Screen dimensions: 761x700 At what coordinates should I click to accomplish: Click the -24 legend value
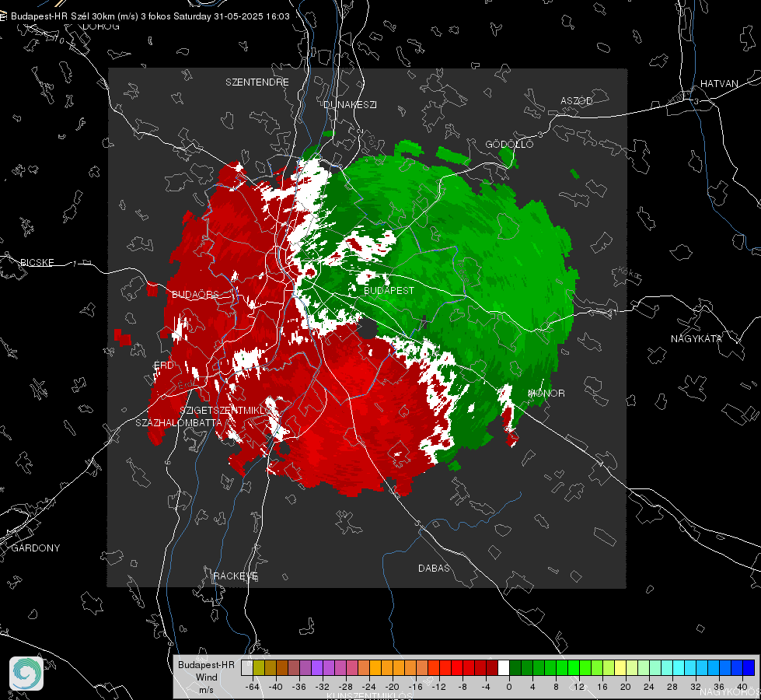(x=368, y=687)
